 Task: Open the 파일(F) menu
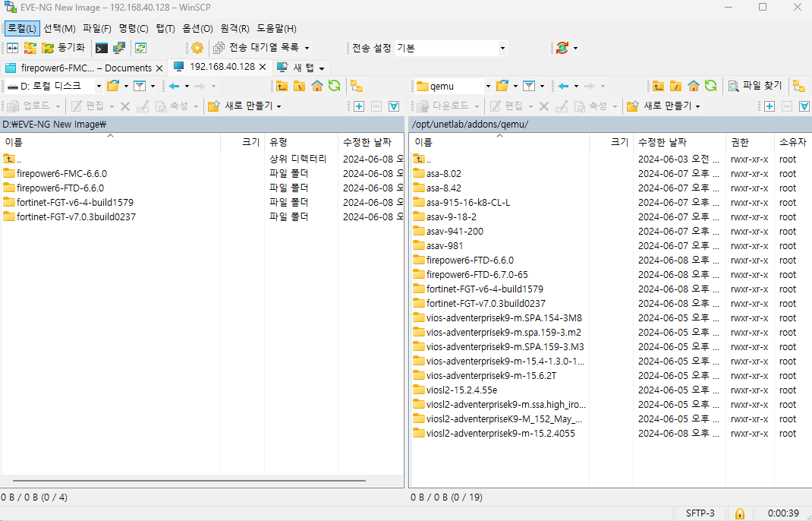97,29
